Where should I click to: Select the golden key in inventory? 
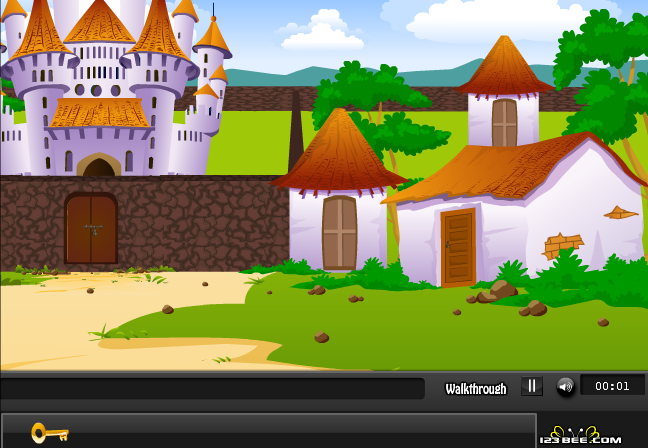[x=50, y=433]
